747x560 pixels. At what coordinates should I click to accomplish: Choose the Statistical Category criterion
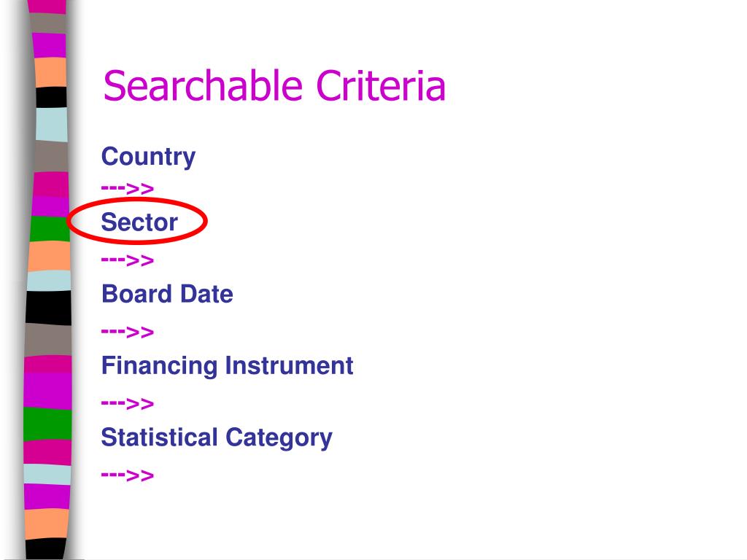216,437
